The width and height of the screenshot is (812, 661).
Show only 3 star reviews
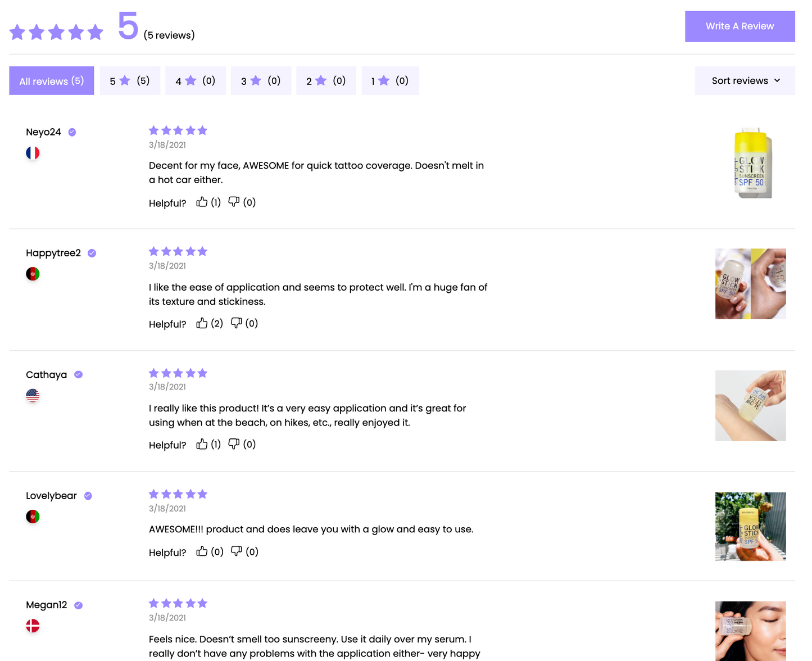(261, 81)
